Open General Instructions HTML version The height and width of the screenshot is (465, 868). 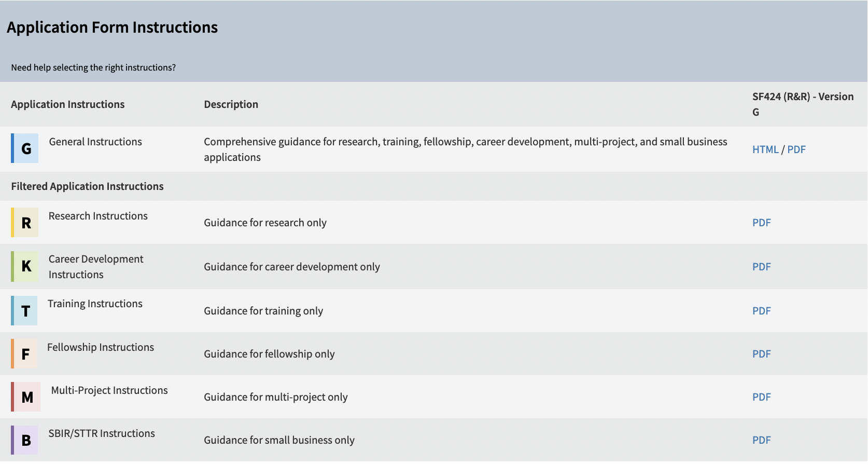point(765,149)
